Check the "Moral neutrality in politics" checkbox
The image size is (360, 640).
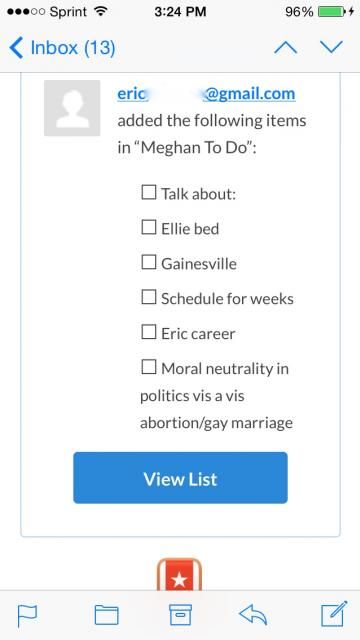149,367
